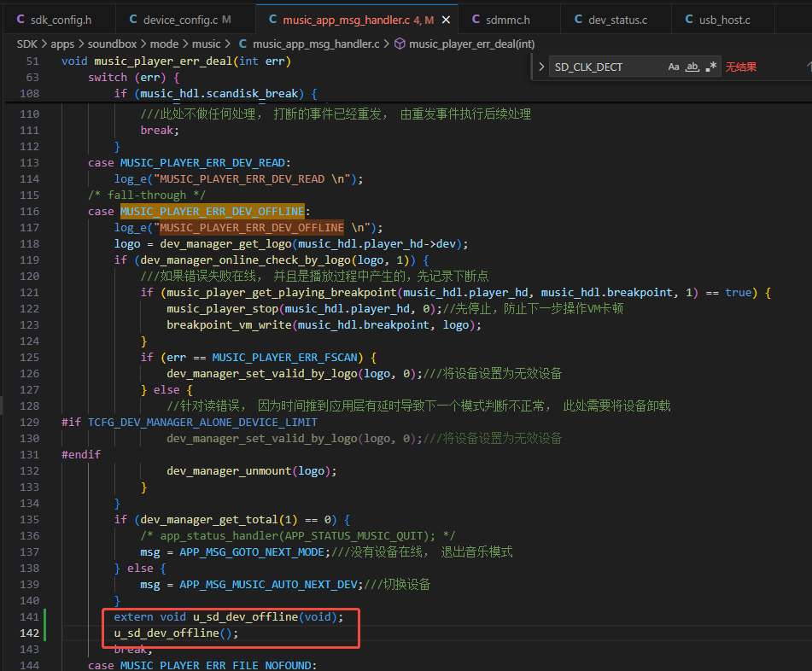Open the SDK breadcrumb dropdown

(27, 44)
